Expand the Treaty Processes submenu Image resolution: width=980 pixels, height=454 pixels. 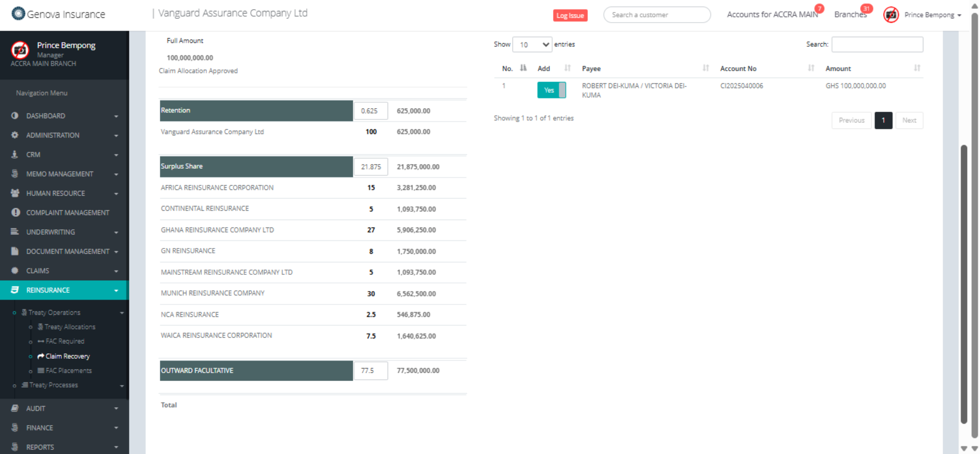coord(54,385)
